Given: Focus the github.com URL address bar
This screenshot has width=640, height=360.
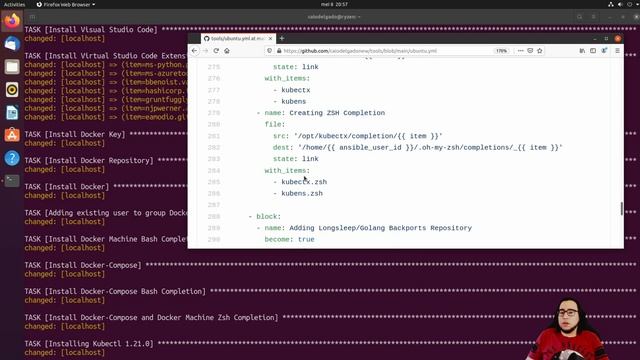Looking at the screenshot, I should 359,51.
